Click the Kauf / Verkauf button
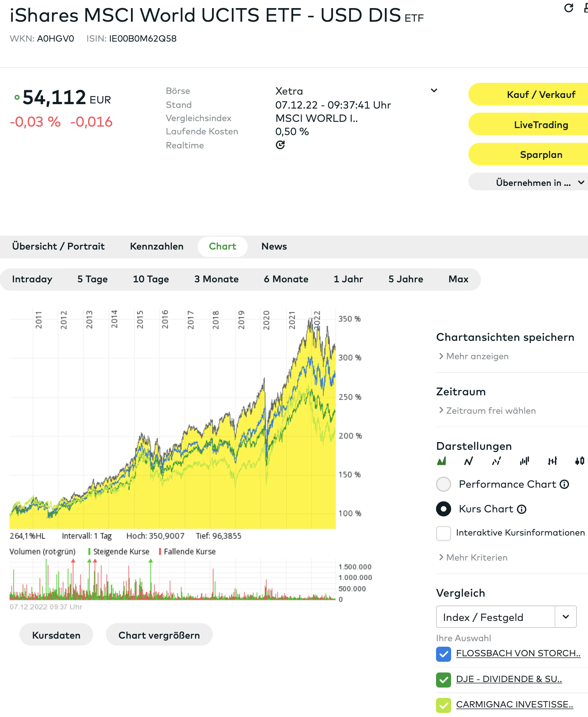The image size is (588, 717). [x=541, y=95]
